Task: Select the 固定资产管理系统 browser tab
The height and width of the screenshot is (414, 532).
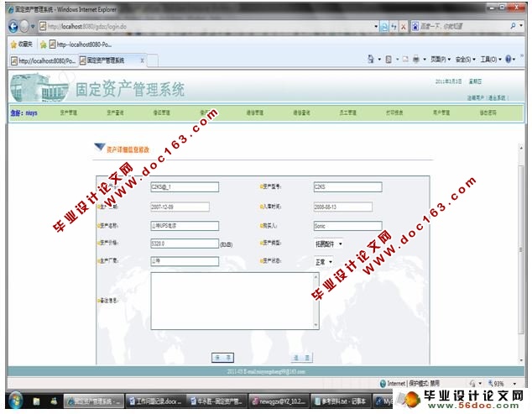Action: click(108, 60)
